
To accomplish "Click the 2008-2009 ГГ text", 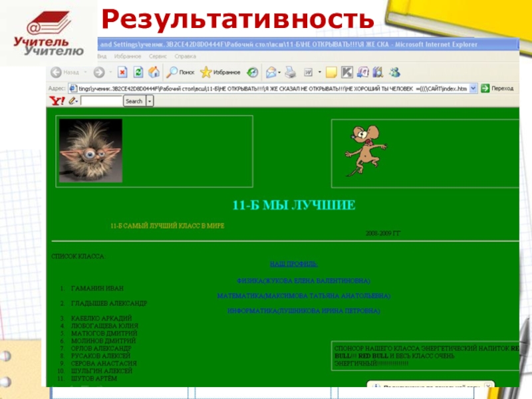I will 383,233.
